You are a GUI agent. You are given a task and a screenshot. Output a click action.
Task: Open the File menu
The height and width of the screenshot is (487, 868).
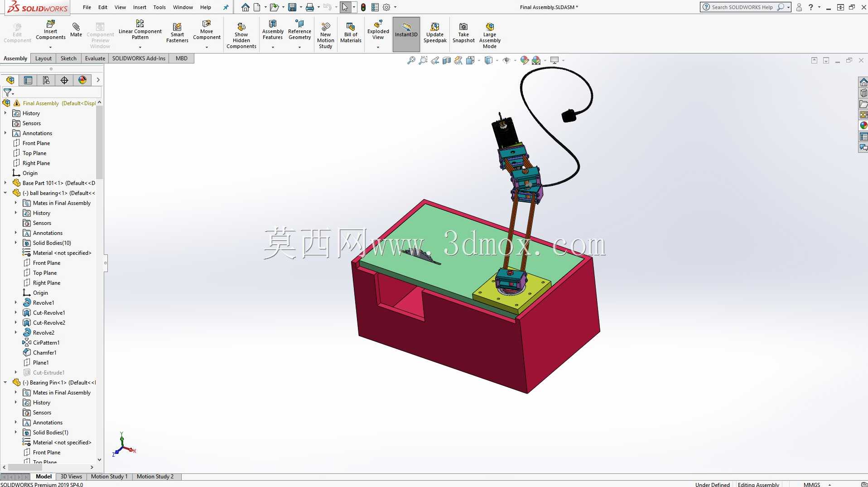[87, 7]
